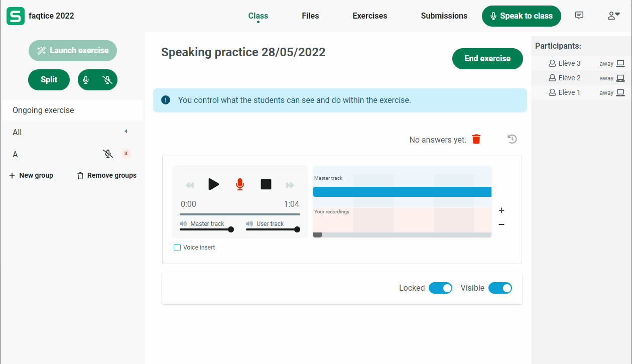Toggle the Locked switch off

(x=440, y=288)
